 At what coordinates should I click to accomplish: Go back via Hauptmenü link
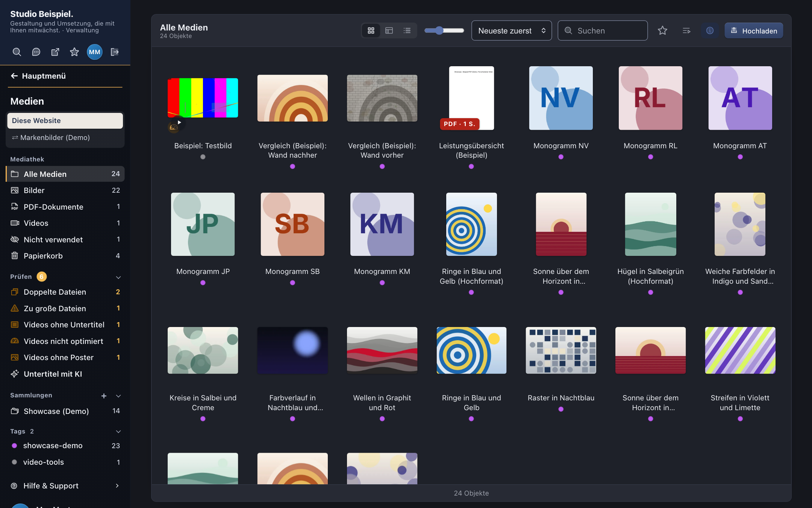click(38, 76)
